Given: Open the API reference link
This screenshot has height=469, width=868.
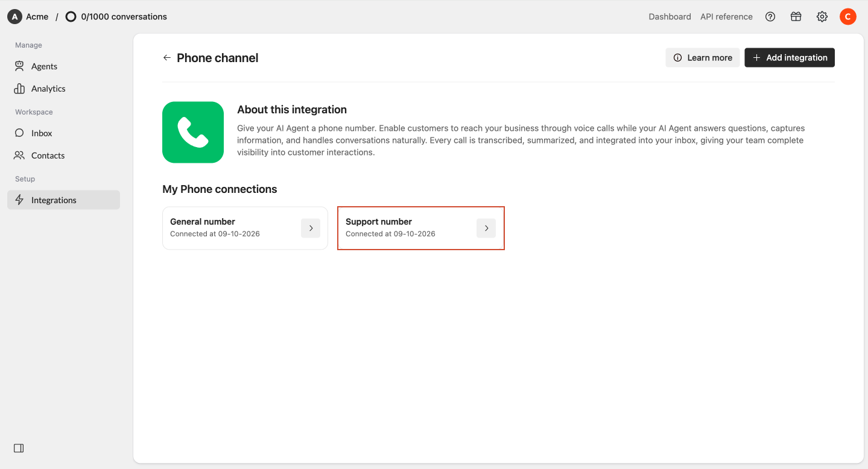Looking at the screenshot, I should click(726, 17).
